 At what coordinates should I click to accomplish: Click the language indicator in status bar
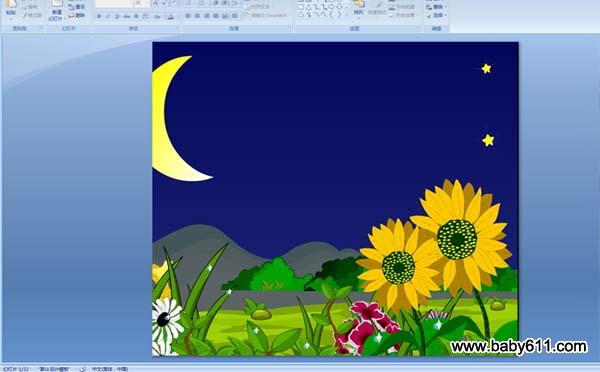point(110,369)
